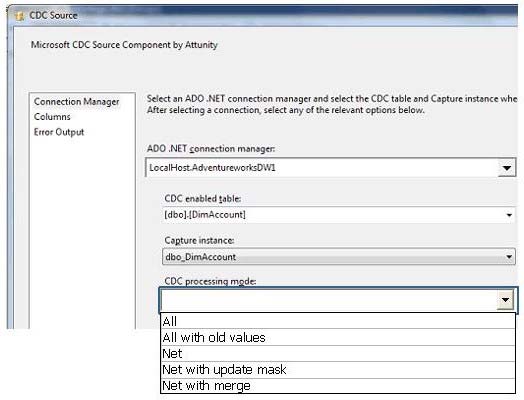Choose All with old values option
Viewport: 524px width, 400px height.
(338, 338)
